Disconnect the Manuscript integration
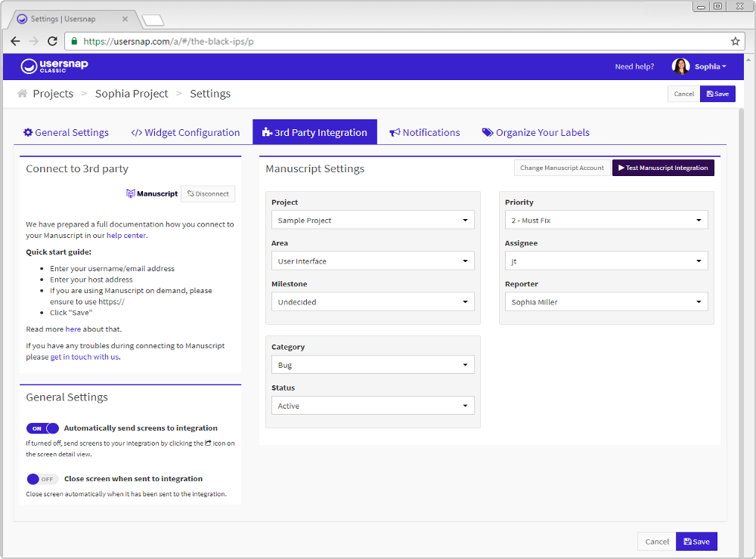This screenshot has height=559, width=756. pos(208,194)
